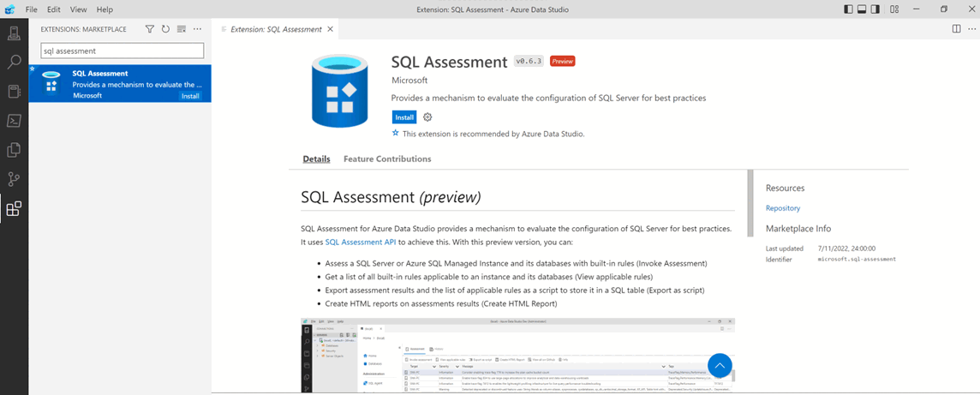Open the Customize Layout options

tap(894, 9)
